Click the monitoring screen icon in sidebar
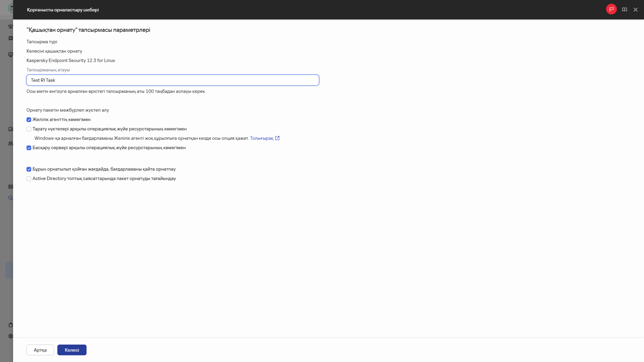 [x=11, y=55]
